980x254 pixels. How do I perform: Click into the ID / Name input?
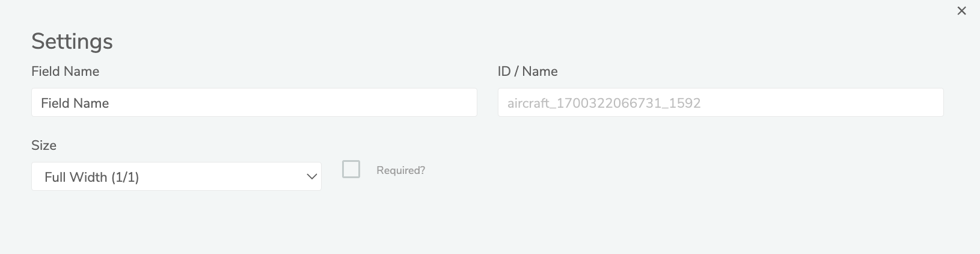pos(720,103)
